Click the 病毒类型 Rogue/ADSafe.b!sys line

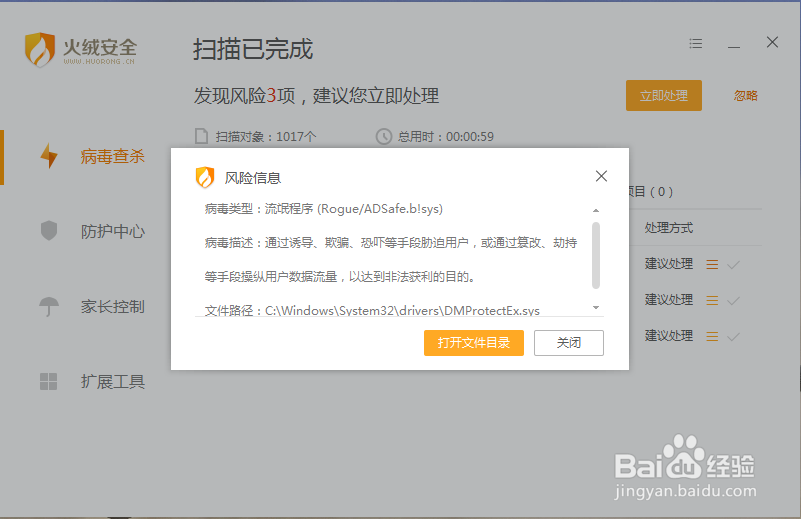pyautogui.click(x=324, y=209)
